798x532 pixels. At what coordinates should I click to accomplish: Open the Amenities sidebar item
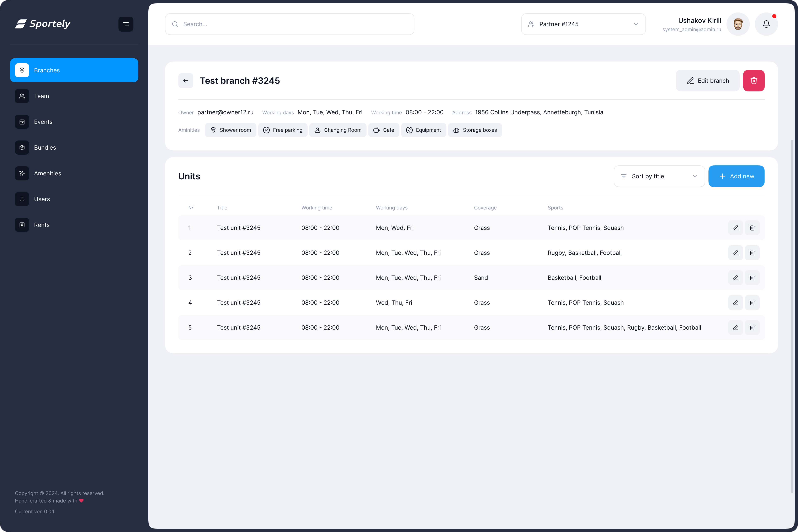click(48, 173)
